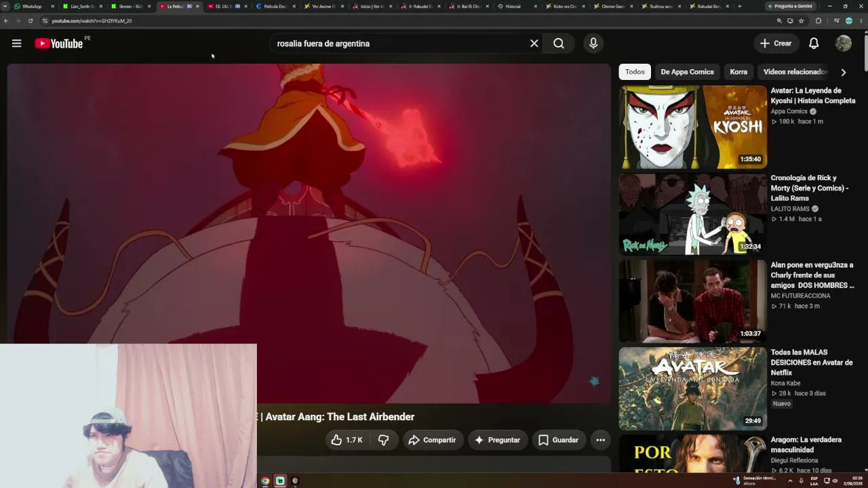Image resolution: width=868 pixels, height=488 pixels.
Task: Open Chrome from the taskbar
Action: tap(265, 481)
